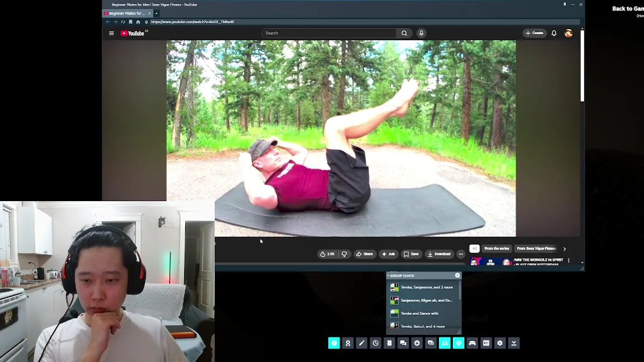644x362 pixels.
Task: Click the browser forward arrow
Action: [x=115, y=22]
